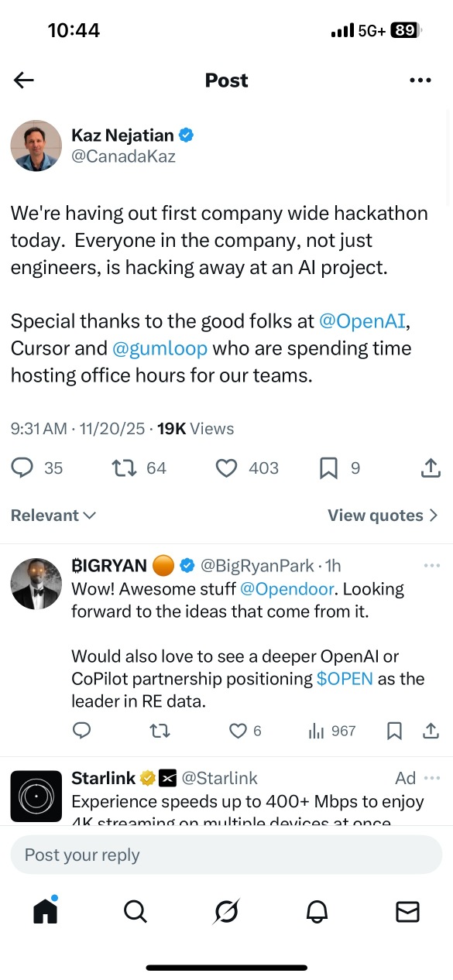453x980 pixels.
Task: Open the @gumloop mention link
Action: pyautogui.click(x=160, y=348)
